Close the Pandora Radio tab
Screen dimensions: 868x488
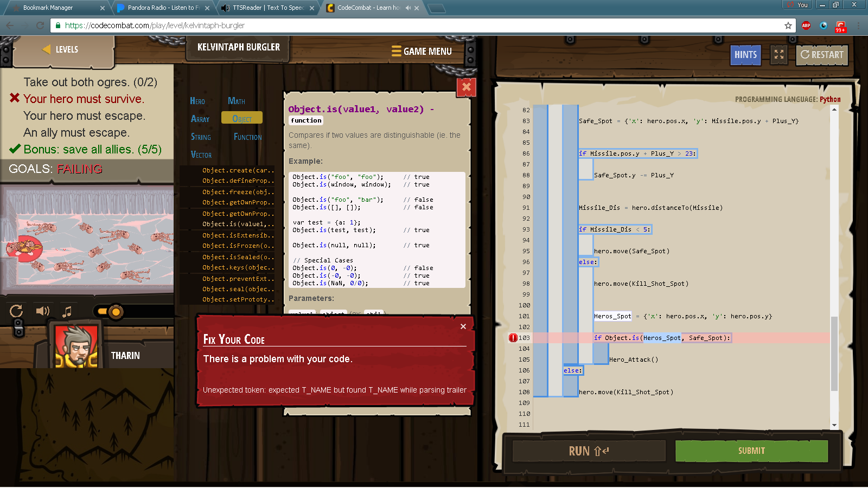pos(207,8)
